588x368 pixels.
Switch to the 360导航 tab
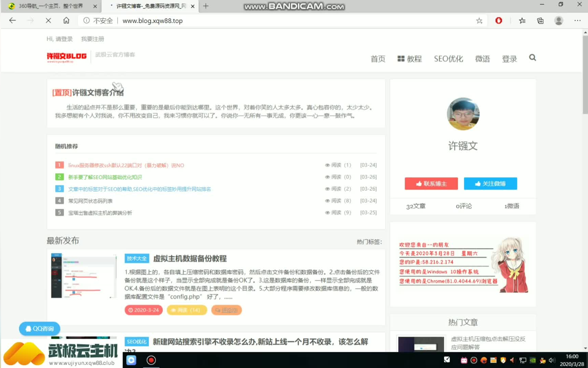50,6
